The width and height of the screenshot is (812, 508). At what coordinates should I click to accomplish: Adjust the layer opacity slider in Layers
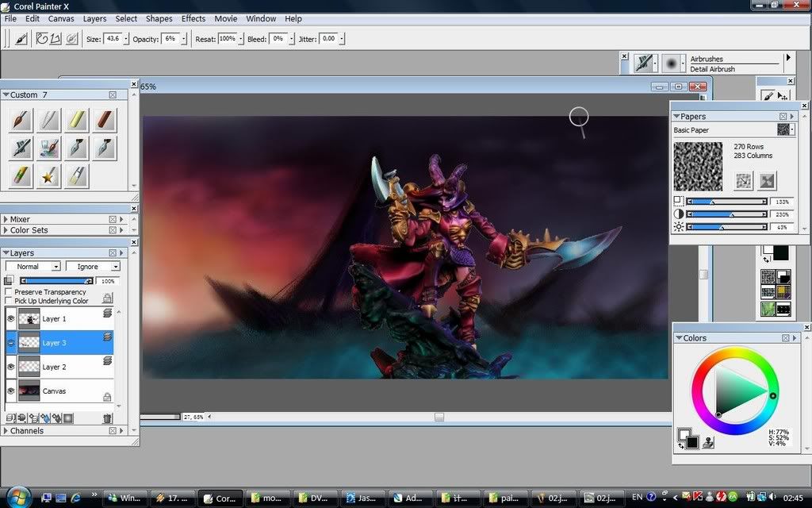[x=56, y=281]
